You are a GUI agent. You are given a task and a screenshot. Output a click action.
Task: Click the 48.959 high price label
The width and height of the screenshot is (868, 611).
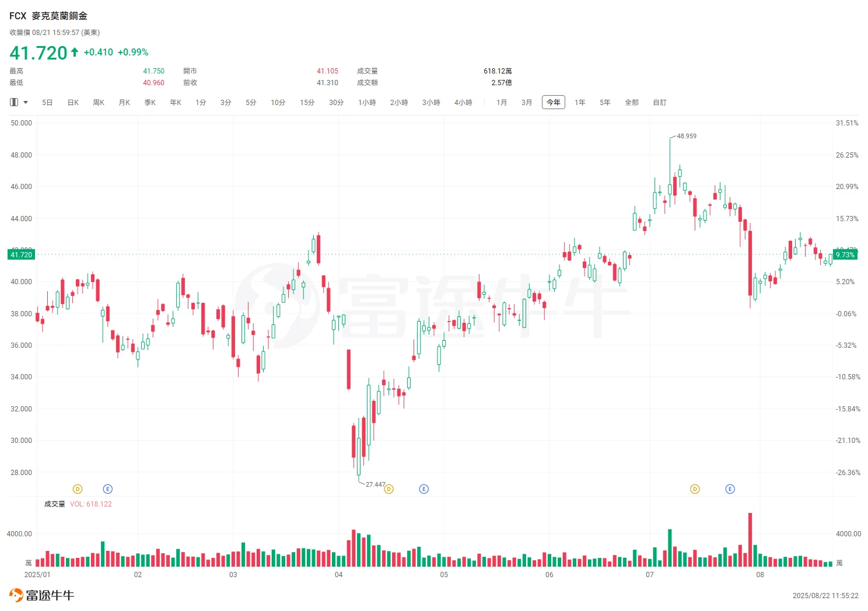point(687,136)
